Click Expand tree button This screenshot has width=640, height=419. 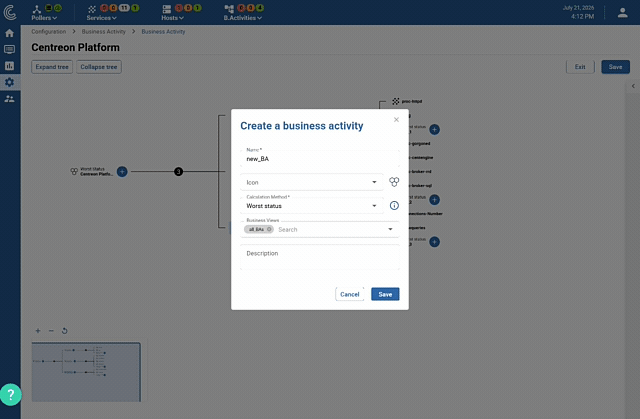[x=52, y=67]
